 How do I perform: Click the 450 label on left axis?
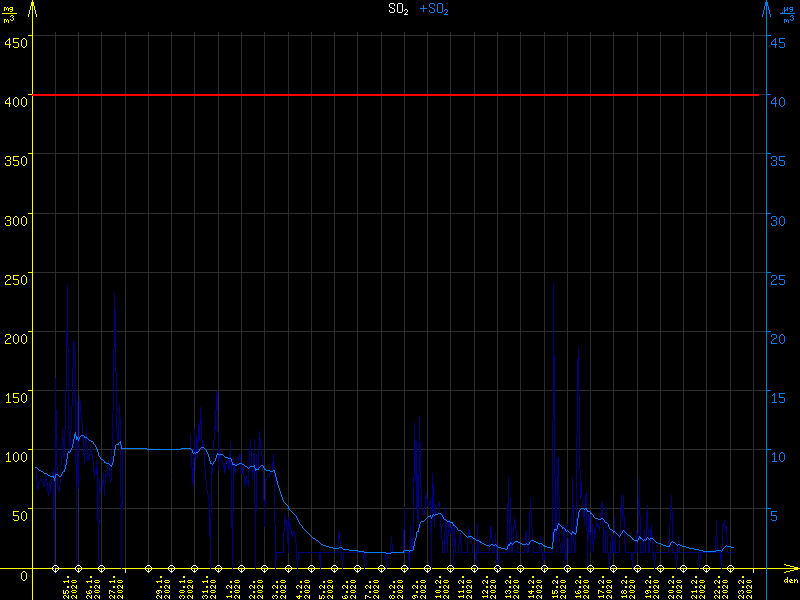point(15,42)
